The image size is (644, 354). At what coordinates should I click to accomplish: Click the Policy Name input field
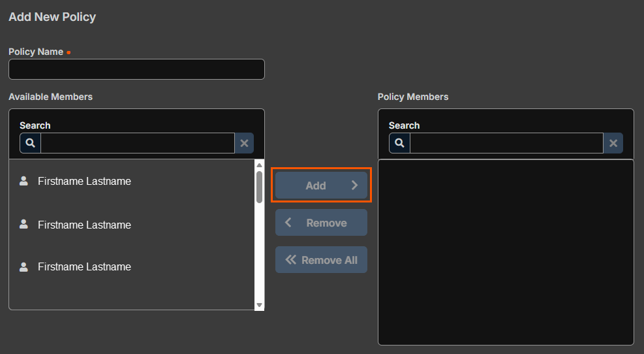tap(136, 69)
